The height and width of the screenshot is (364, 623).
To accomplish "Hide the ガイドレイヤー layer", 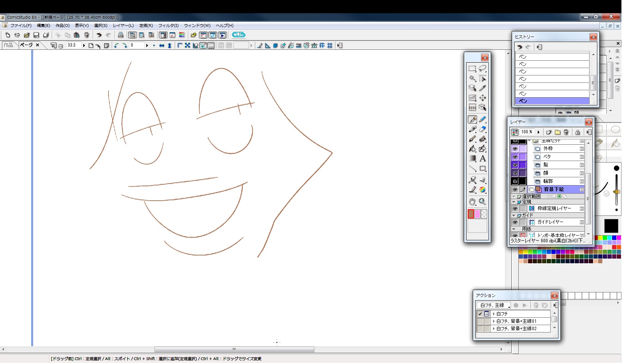I will point(515,222).
